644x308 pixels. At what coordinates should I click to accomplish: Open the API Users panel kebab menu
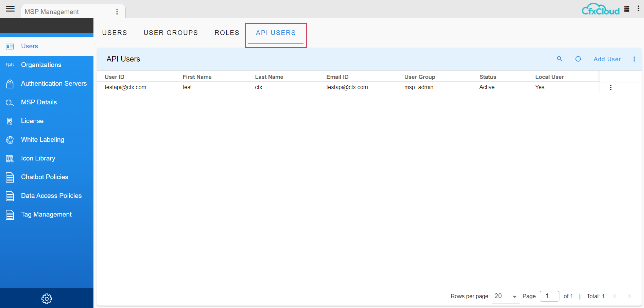[x=634, y=59]
